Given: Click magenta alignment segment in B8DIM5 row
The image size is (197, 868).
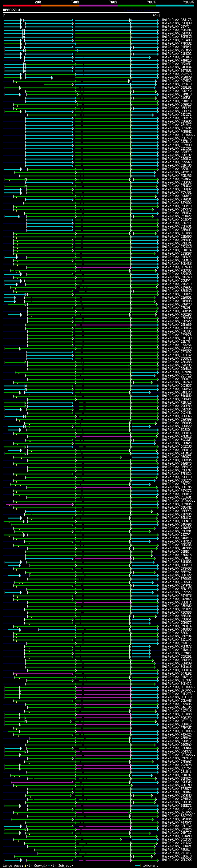Looking at the screenshot, I should coord(103,487).
